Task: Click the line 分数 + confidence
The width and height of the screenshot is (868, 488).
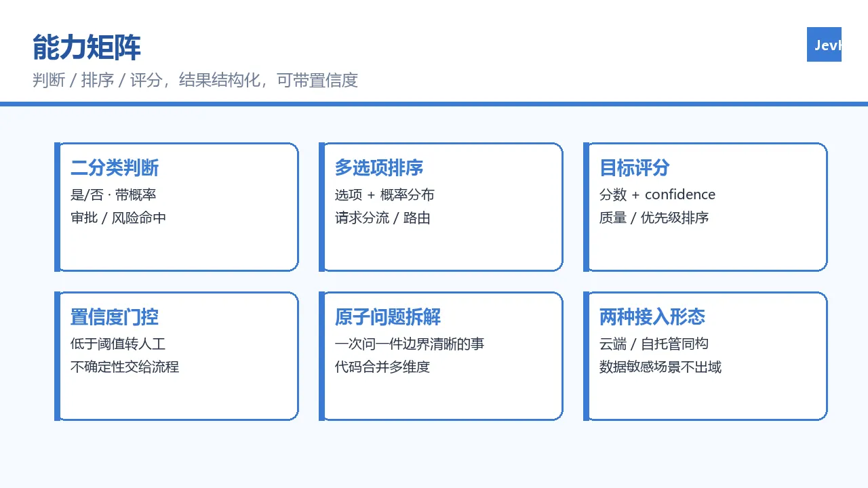Action: pyautogui.click(x=658, y=195)
